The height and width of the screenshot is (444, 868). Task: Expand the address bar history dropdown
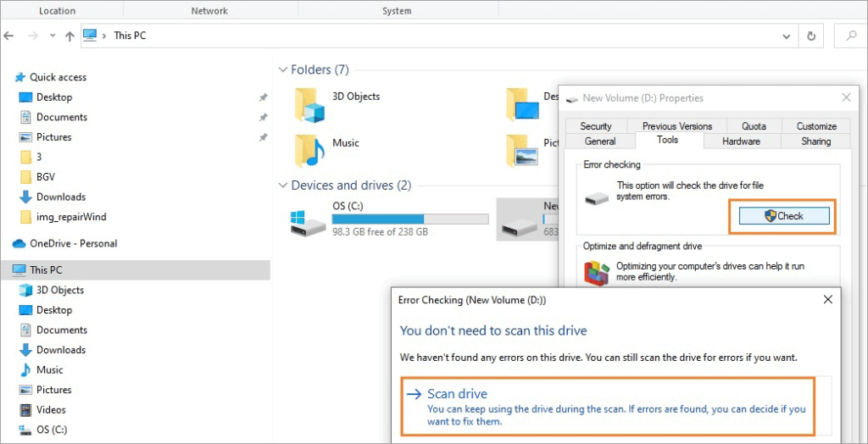(x=786, y=36)
